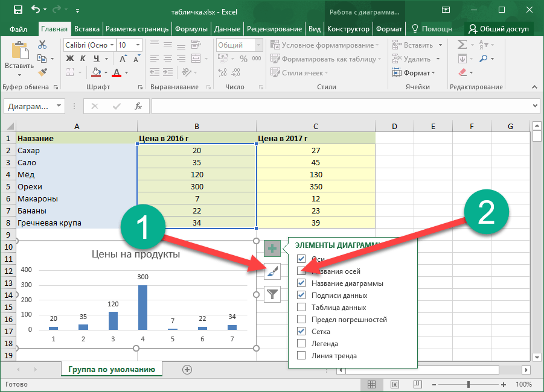Apply bold with the Ж button
Screen dimensions: 544x392
click(69, 58)
